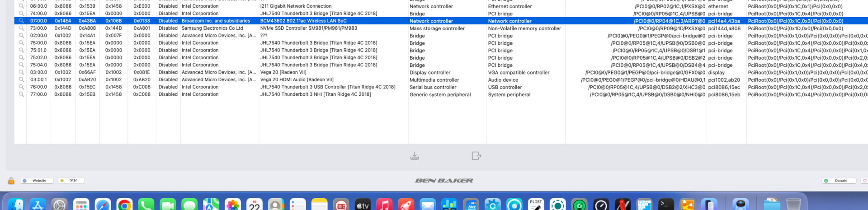This screenshot has height=210, width=868.
Task: Click the pci8086,15ec IOReg name cell
Action: coord(724,87)
